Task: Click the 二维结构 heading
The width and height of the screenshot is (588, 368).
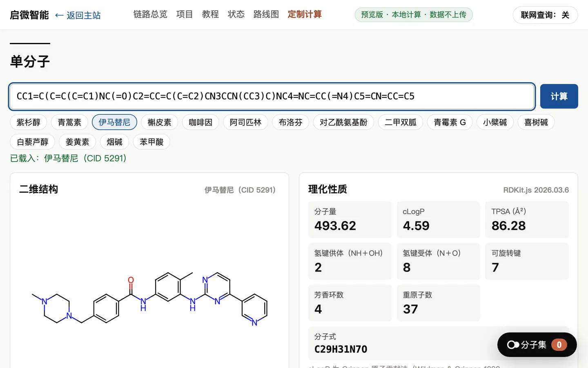Action: click(x=38, y=189)
